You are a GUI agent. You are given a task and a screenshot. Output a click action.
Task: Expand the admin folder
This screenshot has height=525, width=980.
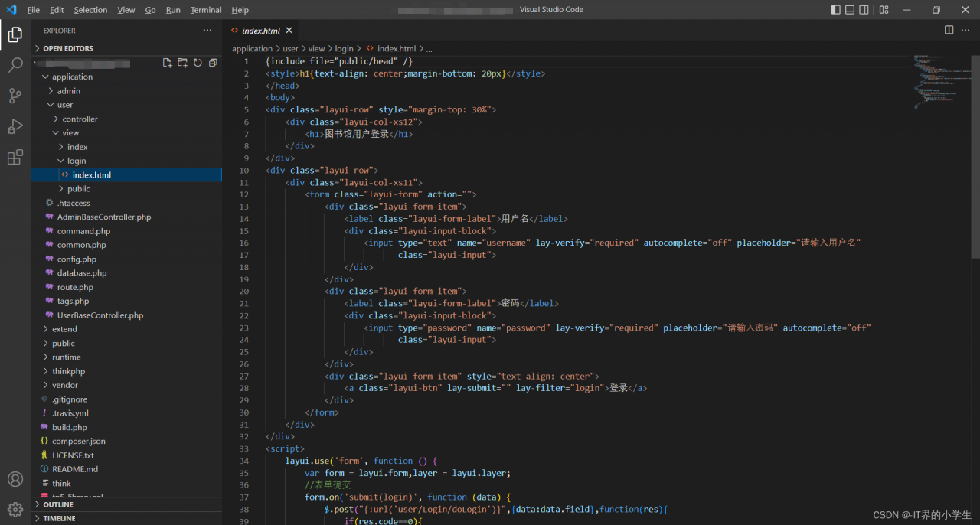pyautogui.click(x=68, y=91)
